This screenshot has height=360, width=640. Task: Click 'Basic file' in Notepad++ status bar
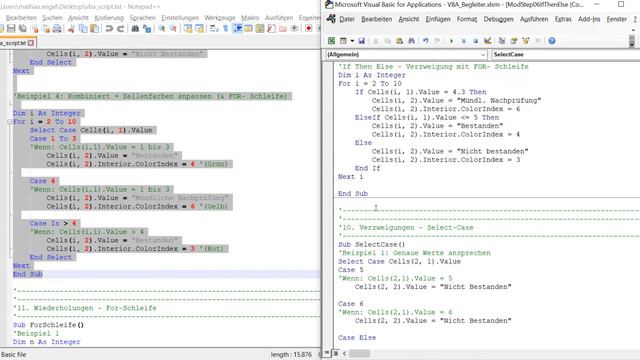pyautogui.click(x=13, y=355)
